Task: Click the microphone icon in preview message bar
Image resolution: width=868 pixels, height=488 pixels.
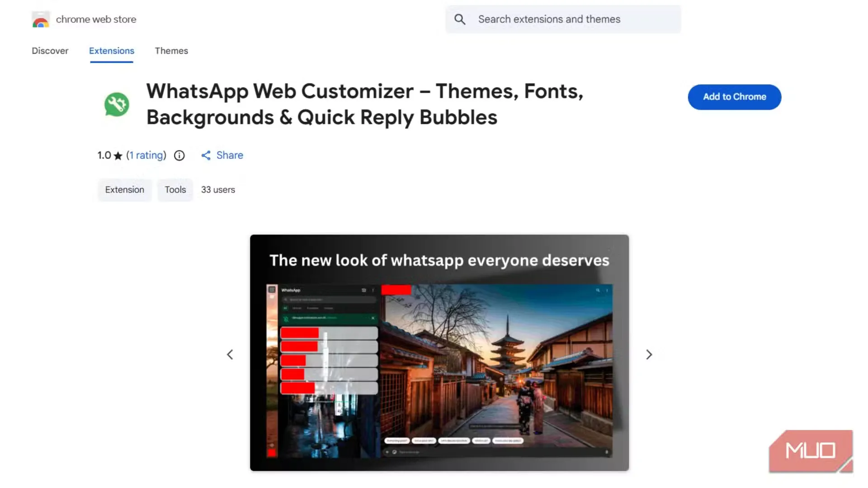Action: click(606, 452)
